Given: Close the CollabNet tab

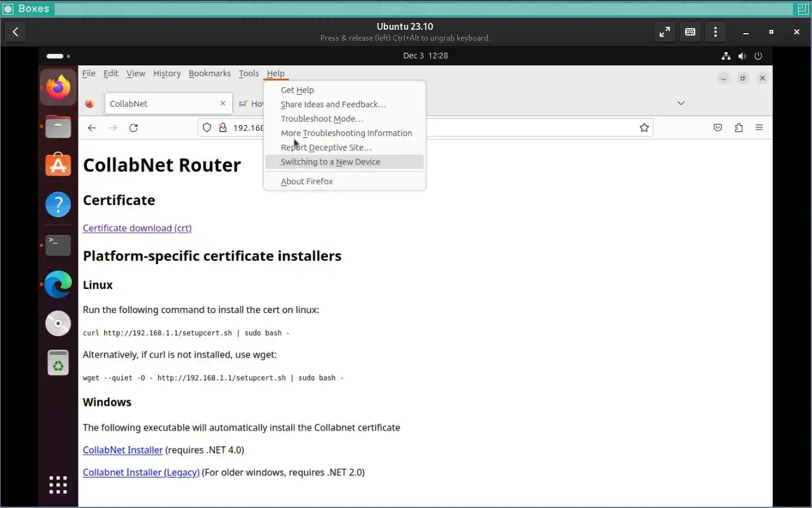Looking at the screenshot, I should (223, 104).
